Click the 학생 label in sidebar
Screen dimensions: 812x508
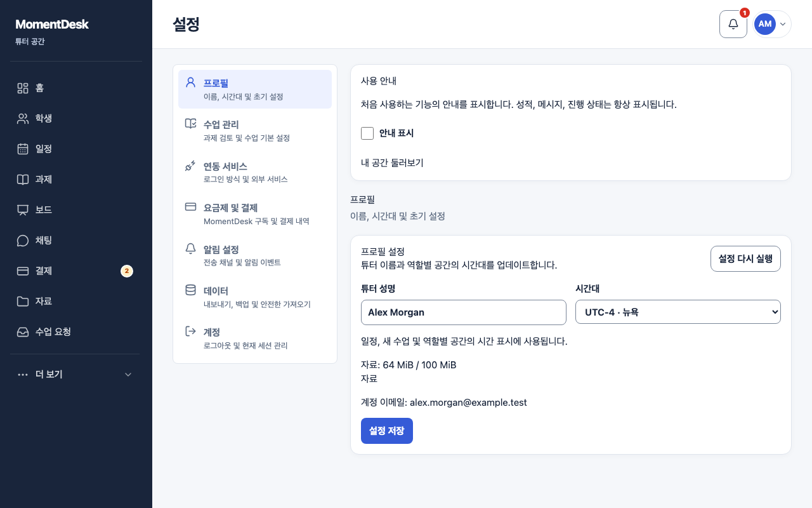click(x=44, y=119)
